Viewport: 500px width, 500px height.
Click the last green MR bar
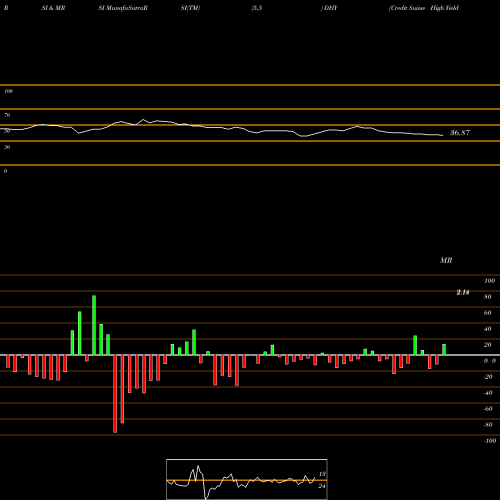pos(444,350)
